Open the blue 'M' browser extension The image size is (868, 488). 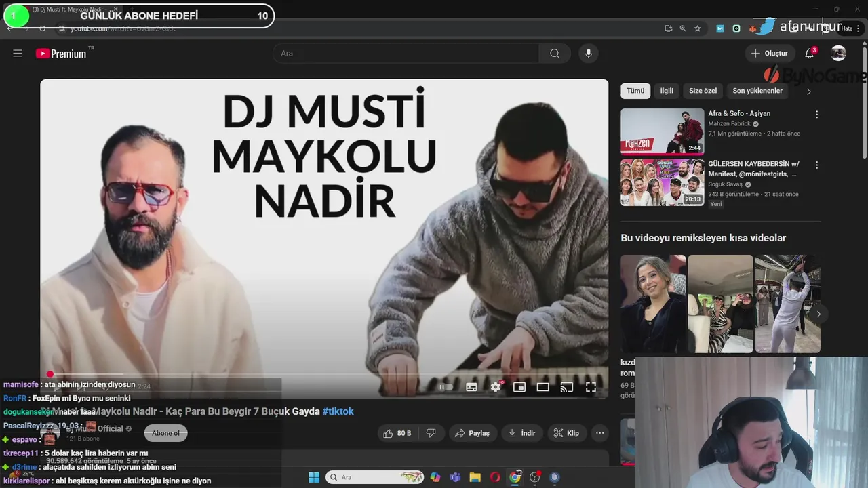pos(720,28)
